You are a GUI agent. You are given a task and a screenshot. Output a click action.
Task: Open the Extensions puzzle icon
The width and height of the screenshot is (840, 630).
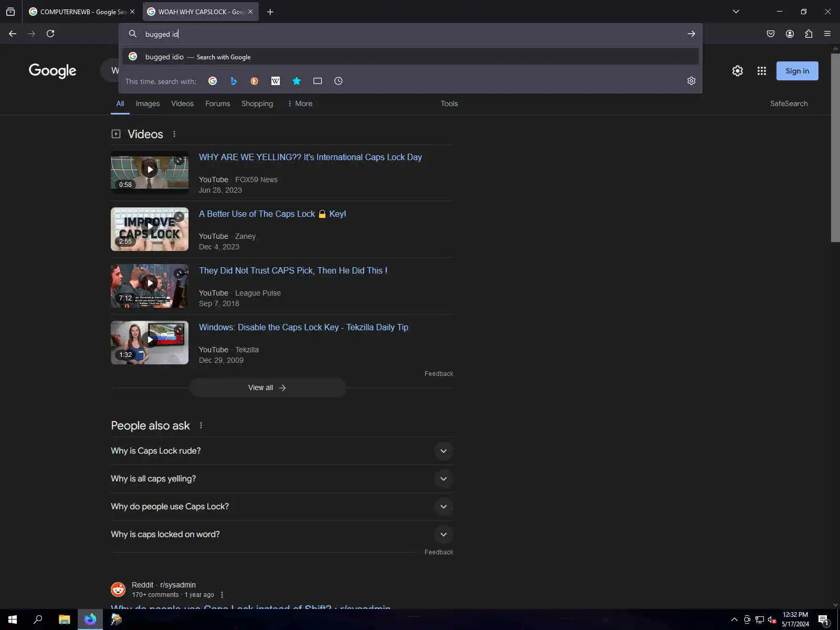(808, 34)
